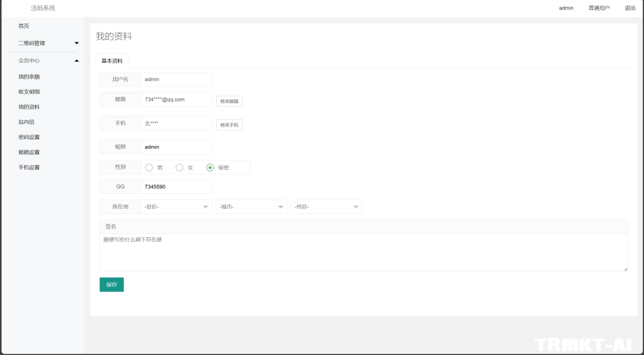
Task: Select the 男 gender radio button
Action: click(x=149, y=167)
